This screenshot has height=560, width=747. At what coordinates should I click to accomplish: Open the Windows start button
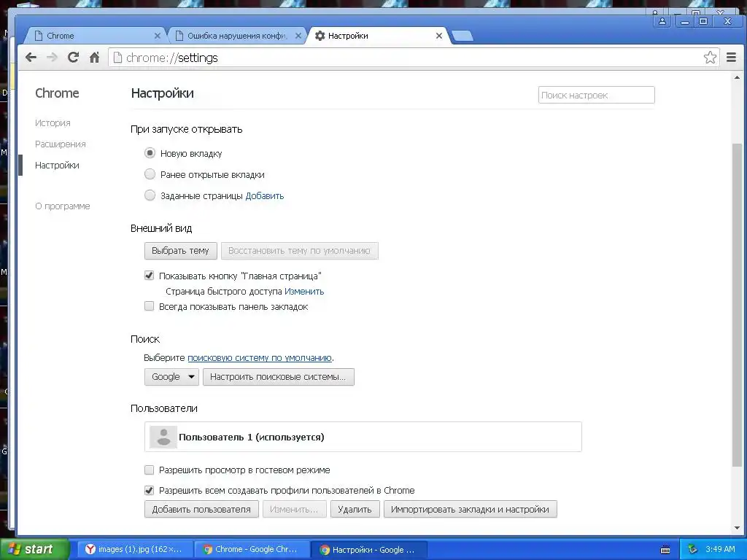tap(34, 550)
